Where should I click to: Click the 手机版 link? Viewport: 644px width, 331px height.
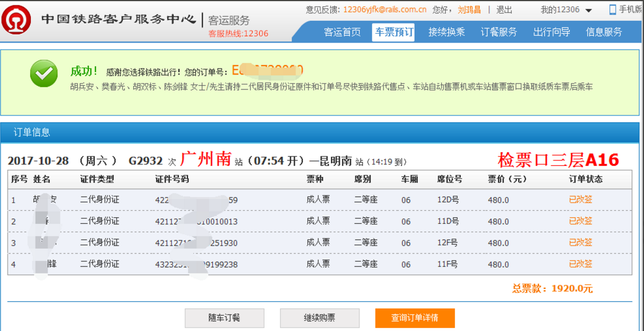[631, 10]
